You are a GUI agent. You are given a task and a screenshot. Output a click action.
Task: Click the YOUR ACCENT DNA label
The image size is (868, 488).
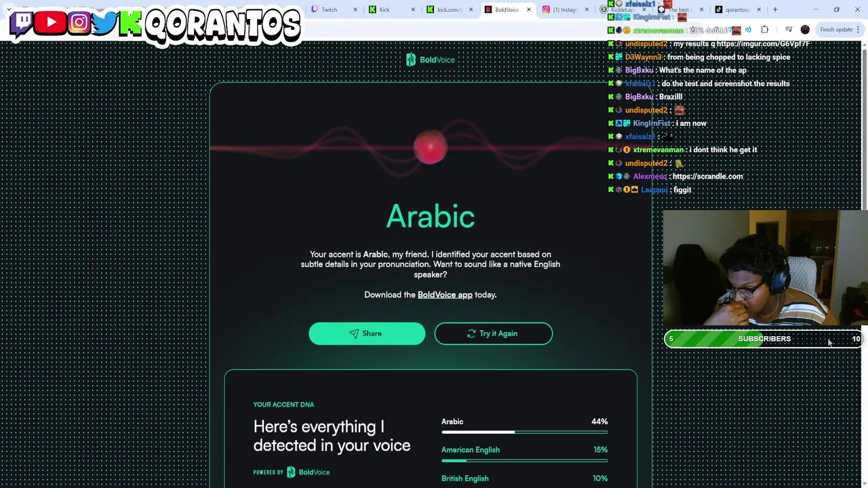(283, 405)
